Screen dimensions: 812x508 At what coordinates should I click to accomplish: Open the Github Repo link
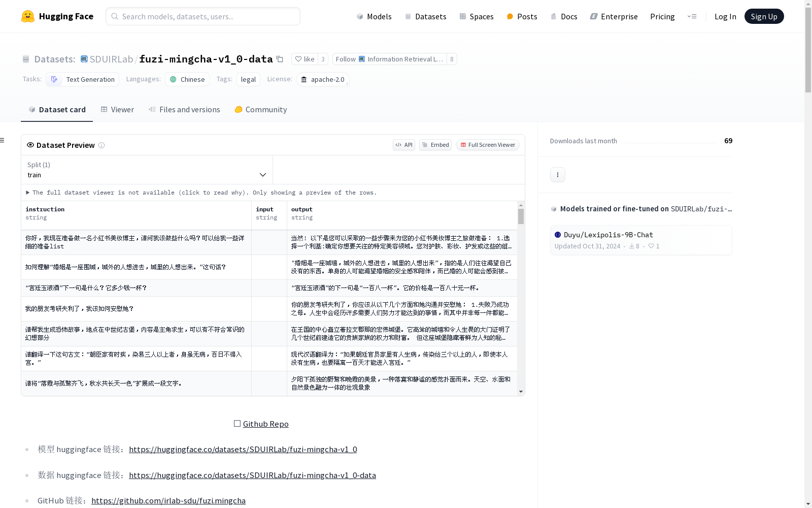265,424
